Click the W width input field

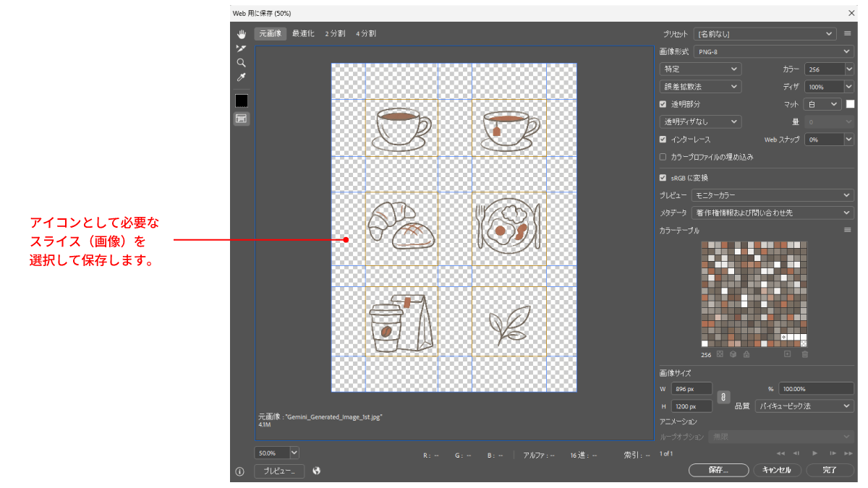(692, 389)
